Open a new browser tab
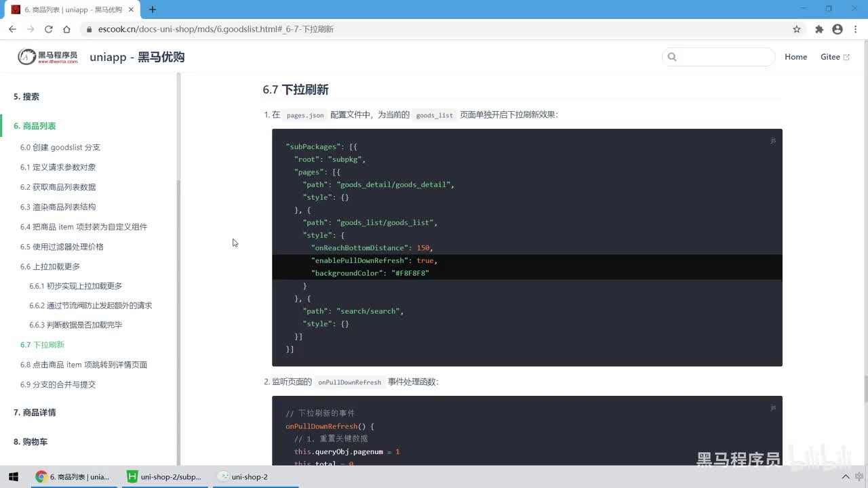 [153, 9]
